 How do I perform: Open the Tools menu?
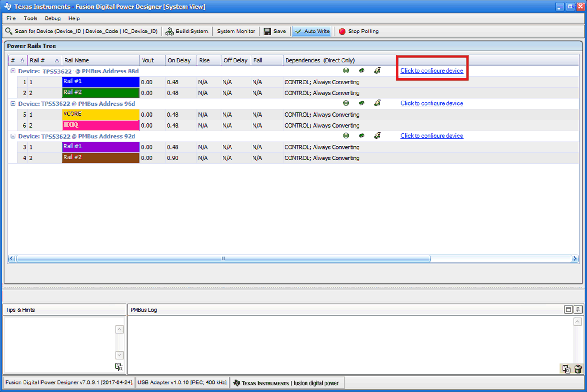tap(30, 18)
